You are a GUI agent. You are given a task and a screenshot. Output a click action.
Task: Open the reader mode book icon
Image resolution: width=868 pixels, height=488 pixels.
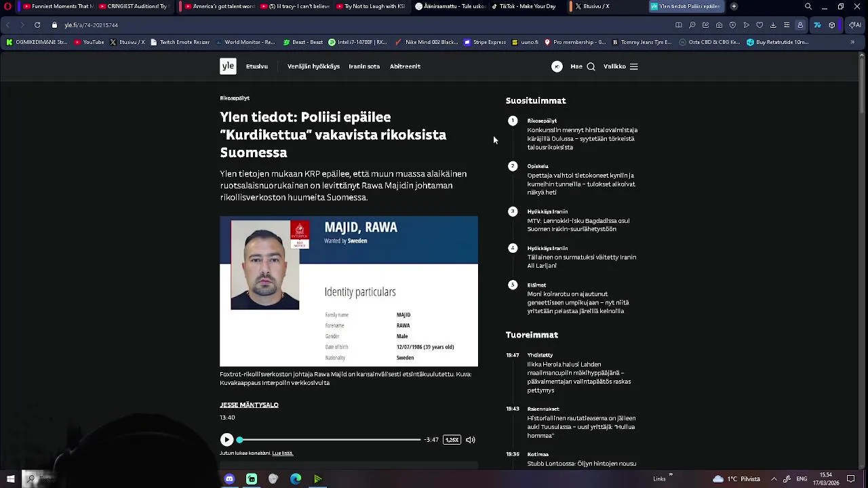679,25
